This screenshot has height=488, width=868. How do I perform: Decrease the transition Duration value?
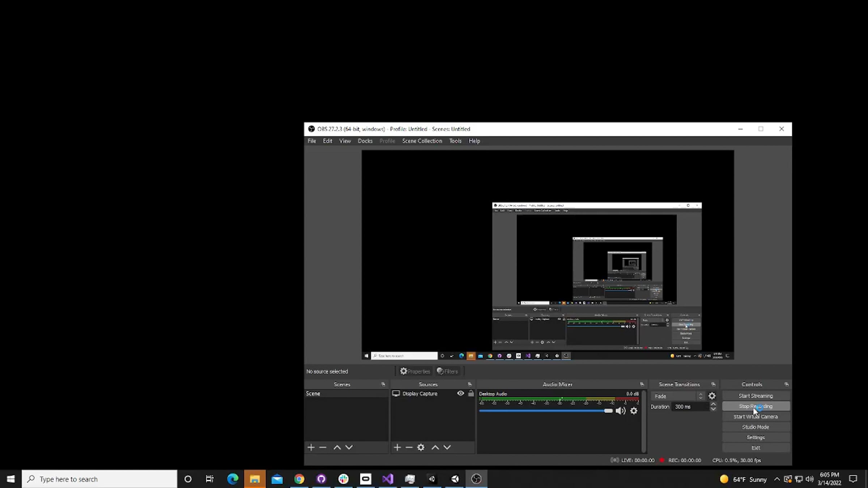(713, 409)
